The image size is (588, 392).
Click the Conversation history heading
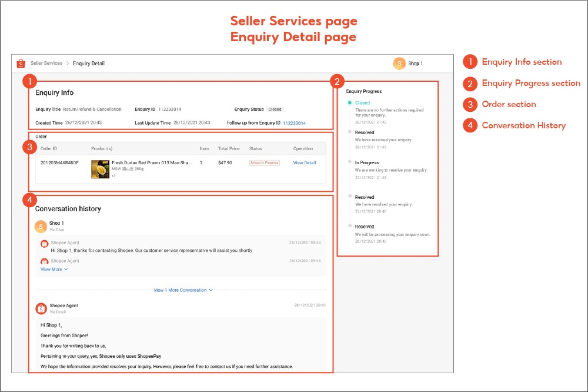tap(68, 209)
